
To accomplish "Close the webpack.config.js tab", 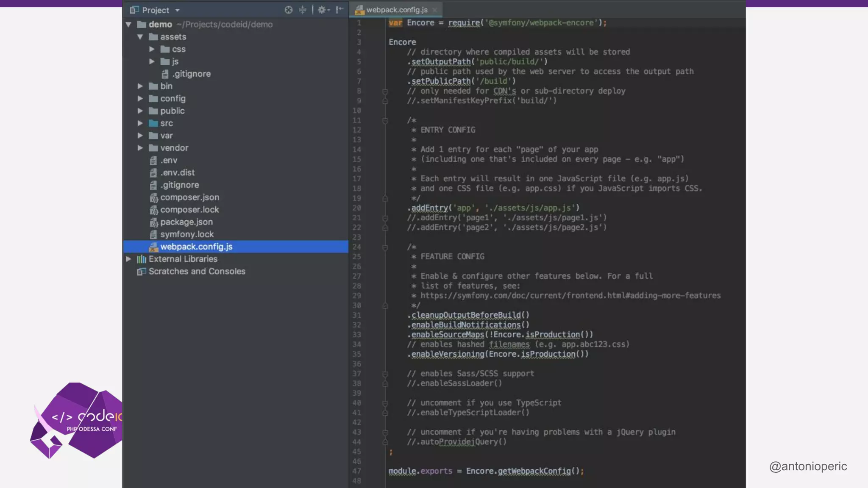I will coord(435,10).
